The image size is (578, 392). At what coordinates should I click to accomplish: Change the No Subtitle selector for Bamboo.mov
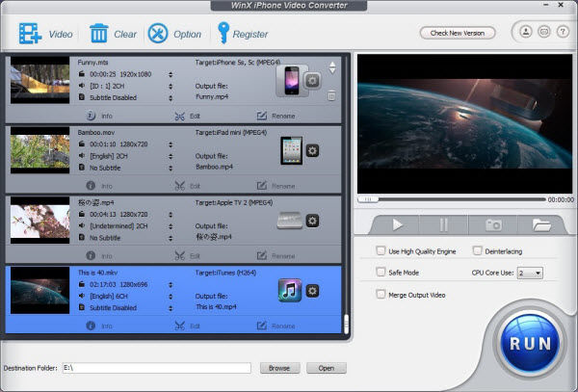(x=171, y=168)
